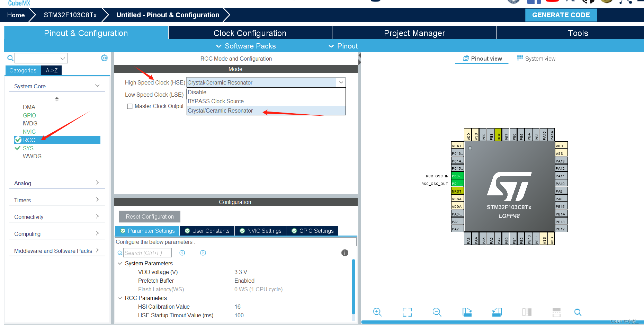Click the PA9 pin on chip

pyautogui.click(x=561, y=191)
